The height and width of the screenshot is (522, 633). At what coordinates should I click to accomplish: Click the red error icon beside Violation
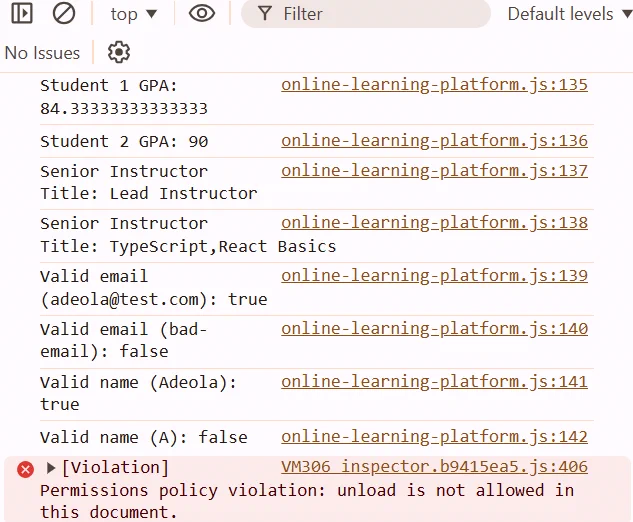click(25, 469)
